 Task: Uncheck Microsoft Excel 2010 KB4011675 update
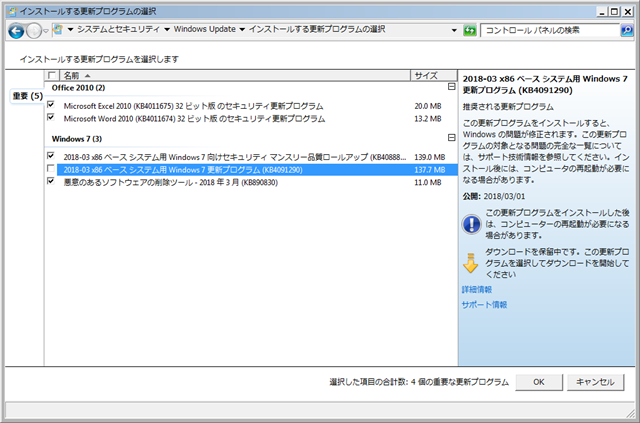coord(51,105)
